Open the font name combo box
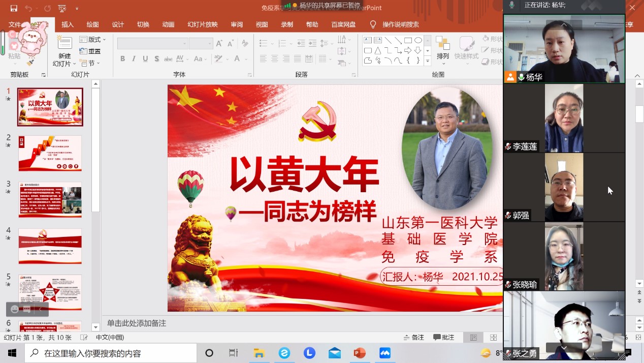Viewport: 644px width, 363px height. [152, 44]
